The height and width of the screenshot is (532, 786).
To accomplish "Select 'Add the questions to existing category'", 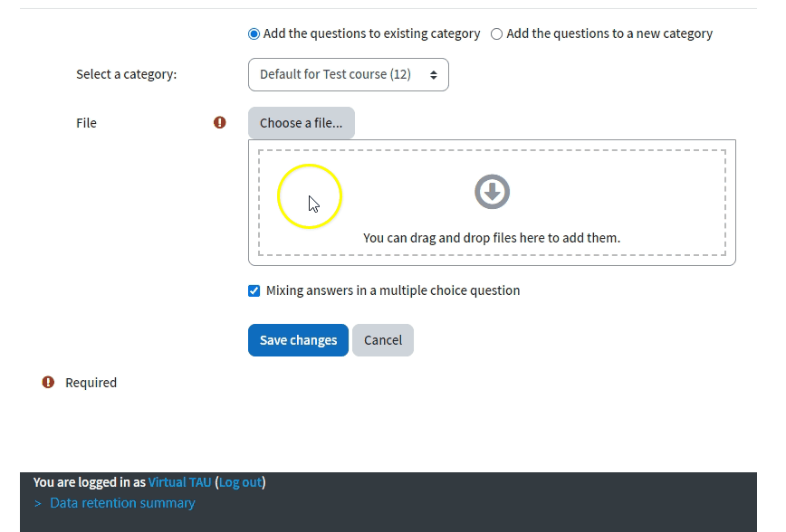I will tap(254, 34).
